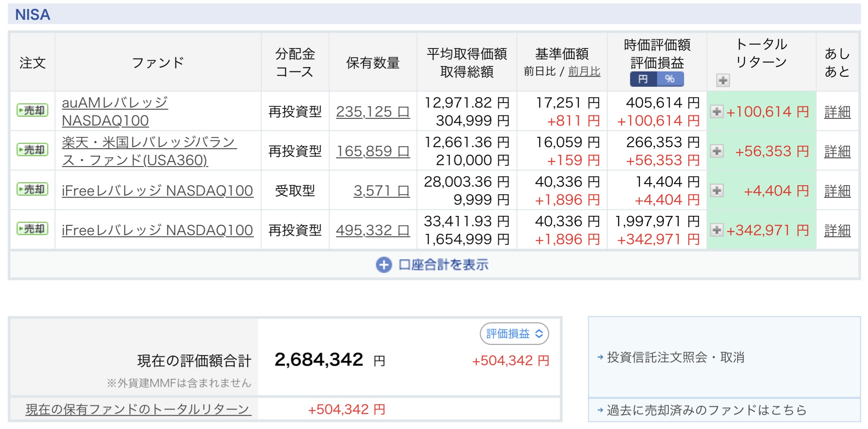Screen dimensions: 868x429
Task: Click the plus icon next to +4,404 円
Action: [717, 191]
